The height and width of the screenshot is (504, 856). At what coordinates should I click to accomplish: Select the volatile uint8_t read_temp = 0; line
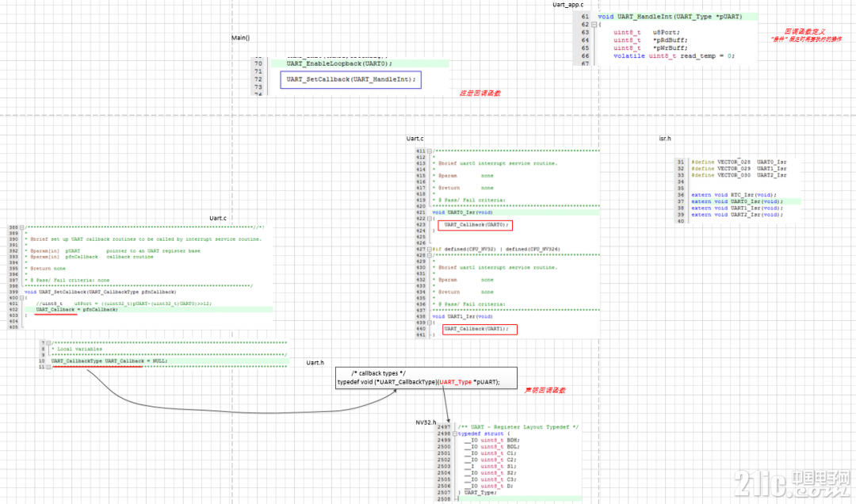pyautogui.click(x=674, y=55)
